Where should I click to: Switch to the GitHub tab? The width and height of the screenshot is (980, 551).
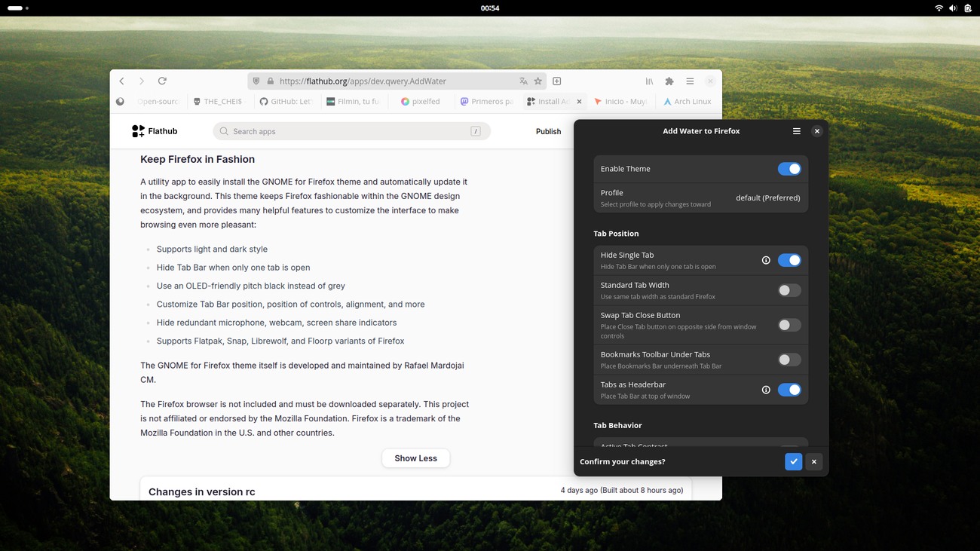tap(286, 102)
